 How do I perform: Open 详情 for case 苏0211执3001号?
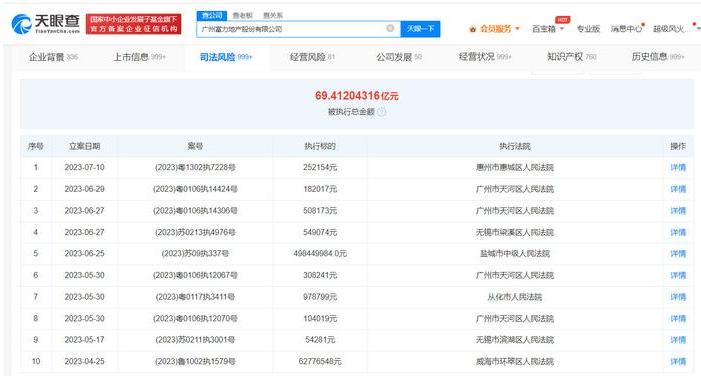pos(678,340)
